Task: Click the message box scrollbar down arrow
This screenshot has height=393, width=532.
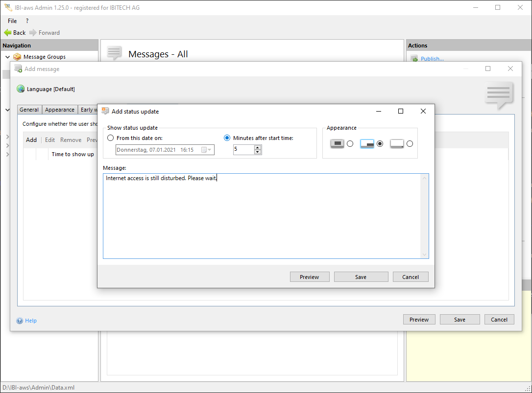Action: click(x=425, y=254)
